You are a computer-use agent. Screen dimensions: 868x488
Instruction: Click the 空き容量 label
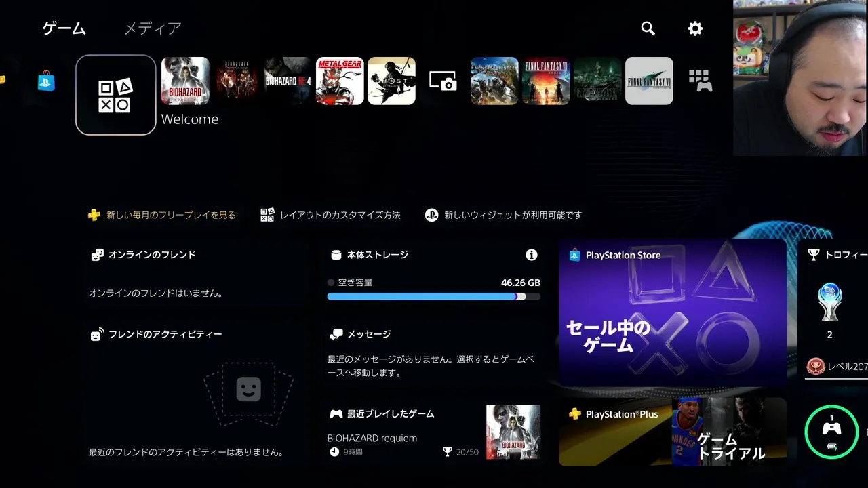pos(355,283)
